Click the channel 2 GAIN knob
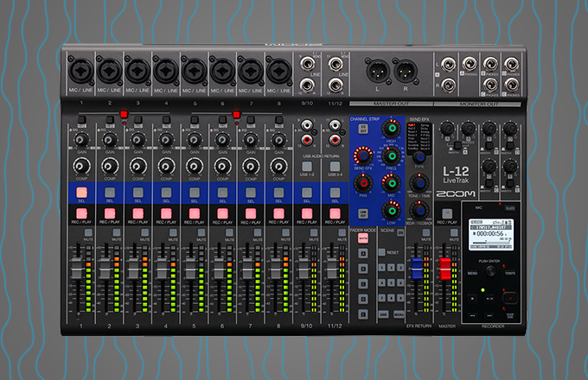Image resolution: width=588 pixels, height=380 pixels. pos(110,138)
